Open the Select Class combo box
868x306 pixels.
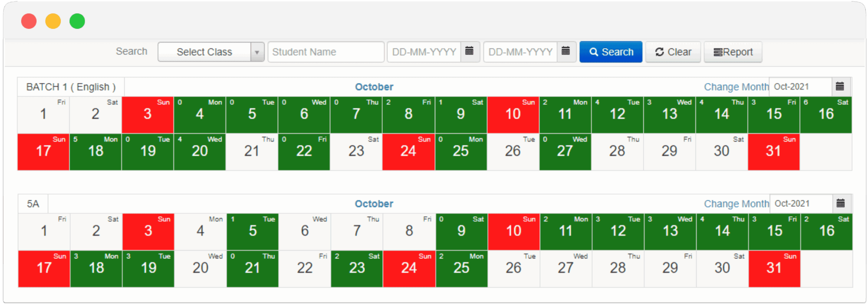pyautogui.click(x=204, y=52)
